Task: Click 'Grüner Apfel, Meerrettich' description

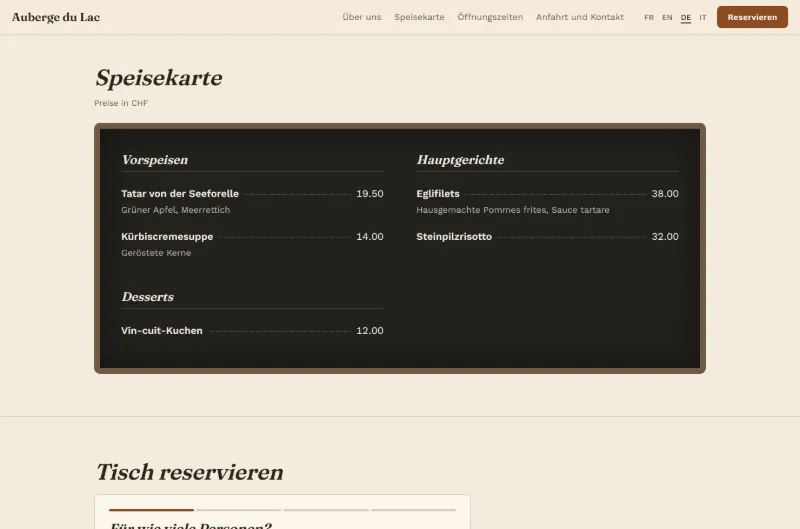Action: coord(176,210)
